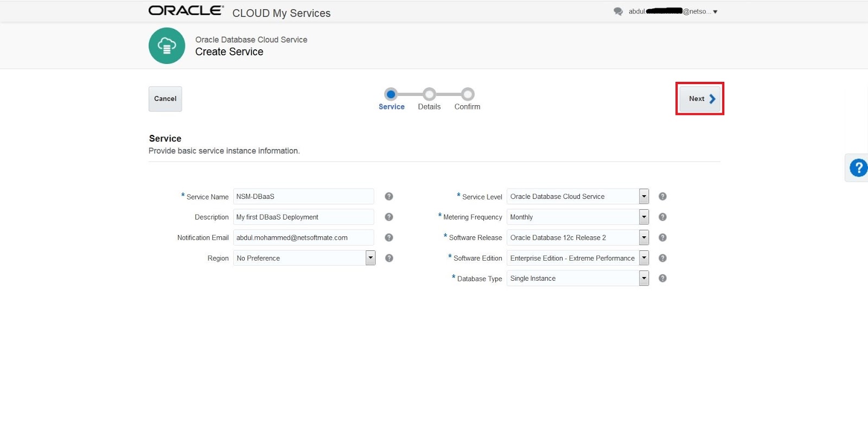Click the Service Level label

coord(482,197)
